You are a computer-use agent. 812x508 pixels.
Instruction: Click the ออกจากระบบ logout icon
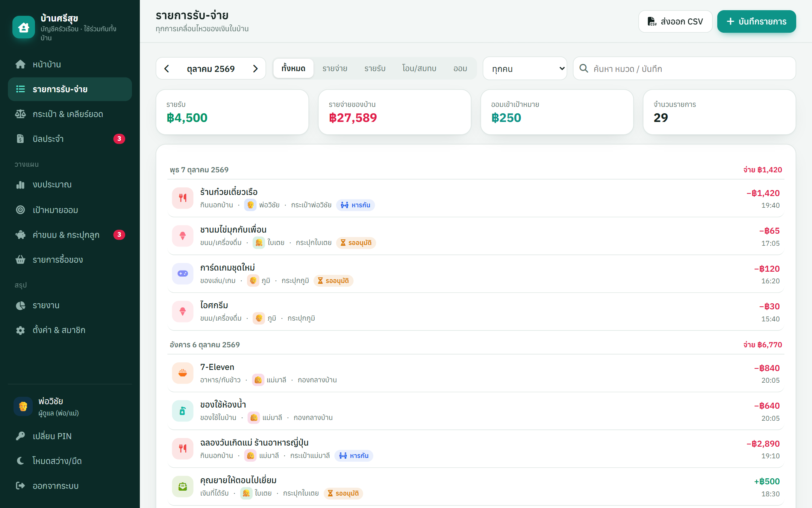pyautogui.click(x=20, y=486)
